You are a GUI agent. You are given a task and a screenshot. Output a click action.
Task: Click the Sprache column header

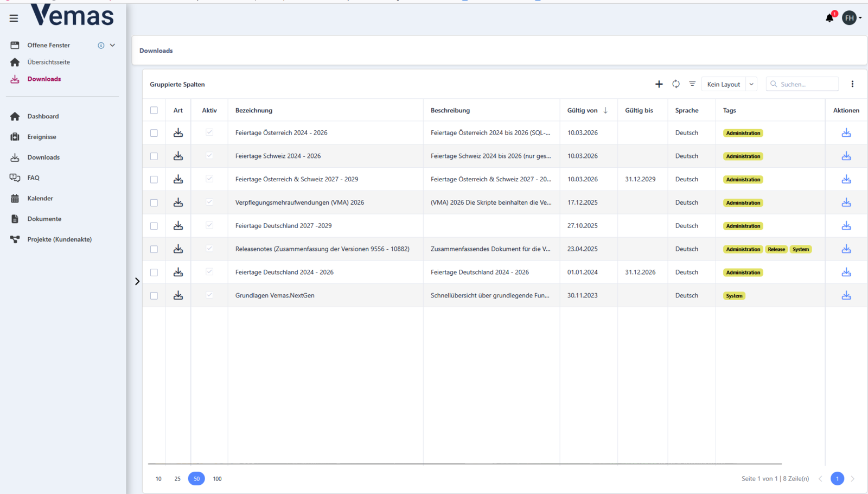click(687, 110)
